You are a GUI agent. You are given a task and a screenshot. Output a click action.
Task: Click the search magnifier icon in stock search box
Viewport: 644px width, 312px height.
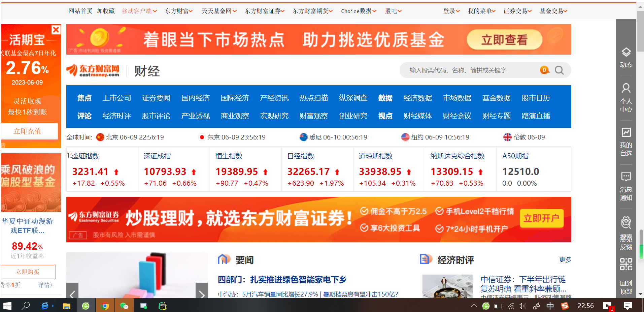(559, 70)
